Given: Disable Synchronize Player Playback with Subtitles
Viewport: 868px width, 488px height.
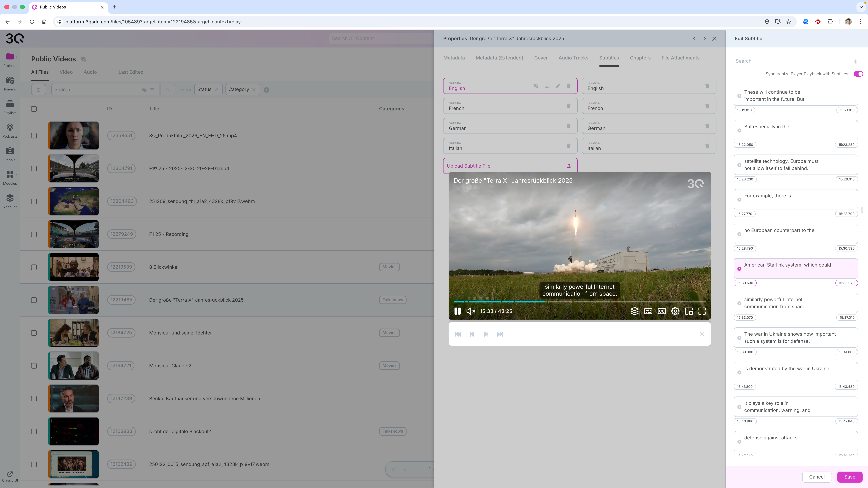Looking at the screenshot, I should pyautogui.click(x=858, y=74).
